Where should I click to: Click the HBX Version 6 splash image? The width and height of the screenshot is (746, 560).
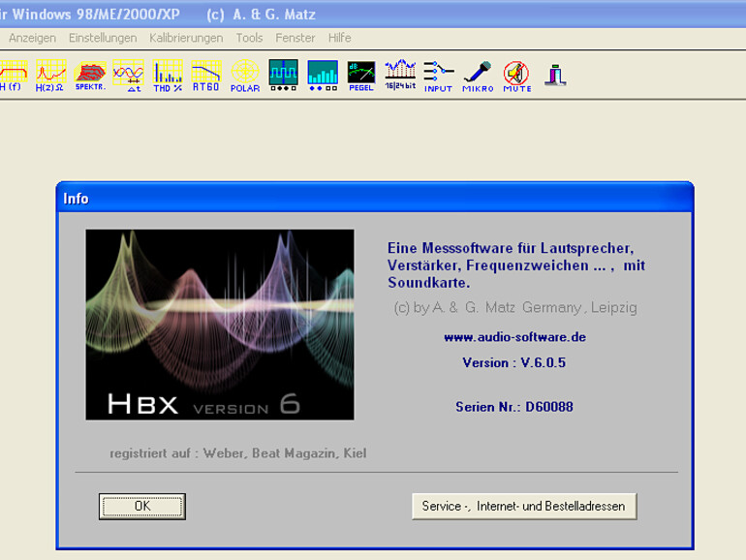[220, 325]
